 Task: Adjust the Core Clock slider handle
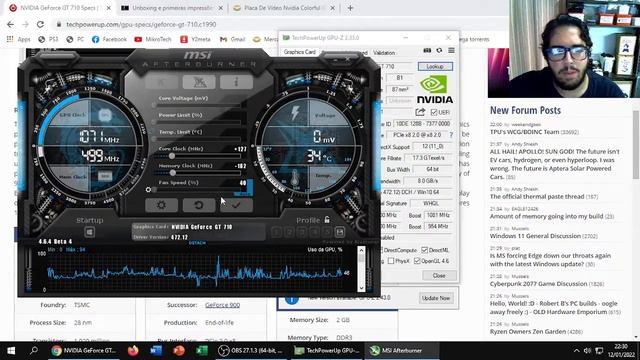click(172, 156)
